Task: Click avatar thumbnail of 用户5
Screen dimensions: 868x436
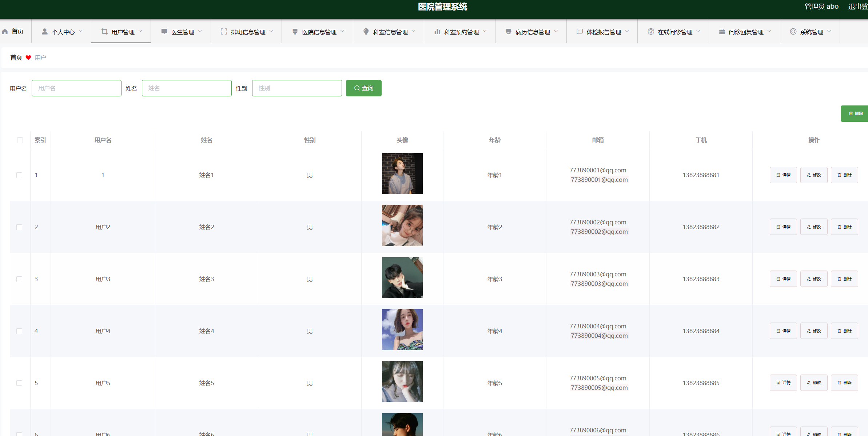Action: (402, 381)
